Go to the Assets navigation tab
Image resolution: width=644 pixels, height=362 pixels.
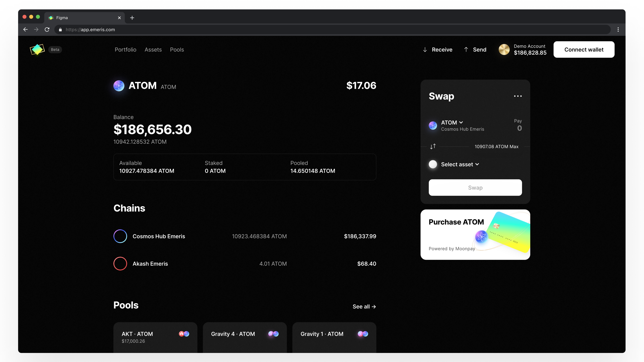click(x=153, y=49)
